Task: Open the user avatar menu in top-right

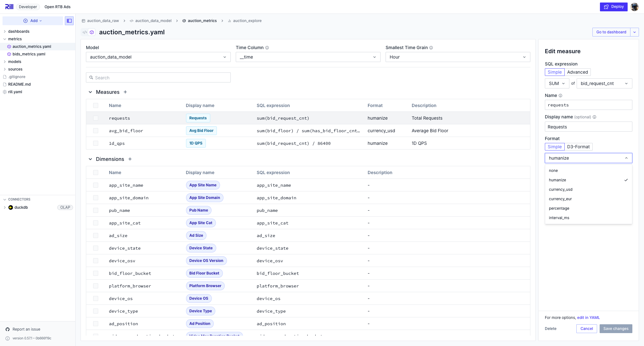Action: [x=635, y=7]
